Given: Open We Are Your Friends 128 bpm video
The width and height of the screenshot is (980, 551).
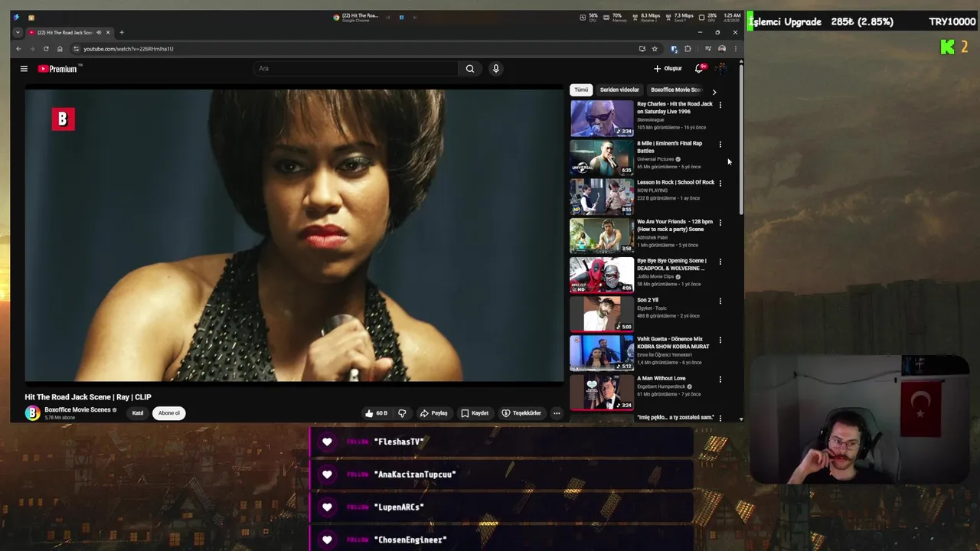Looking at the screenshot, I should tap(602, 236).
